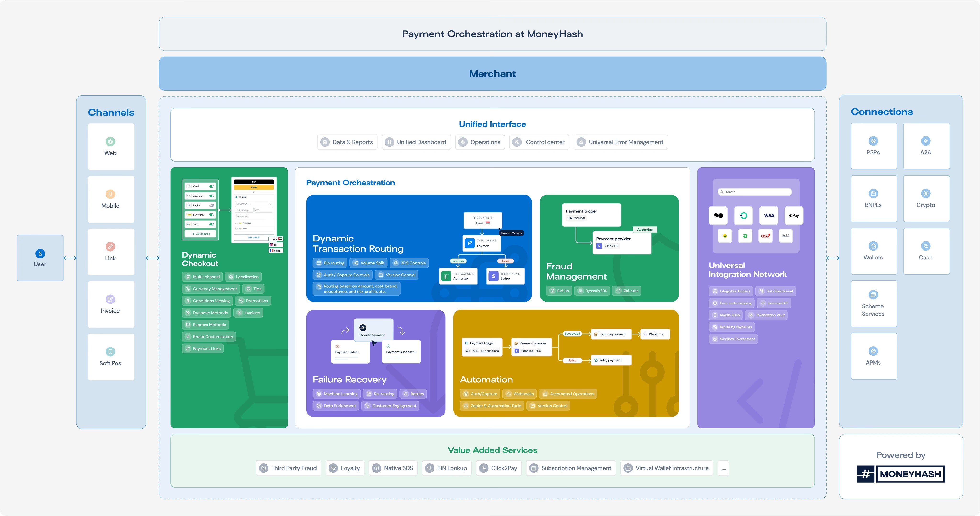The height and width of the screenshot is (516, 980).
Task: Turn off the ValU method toggle
Action: click(x=212, y=224)
